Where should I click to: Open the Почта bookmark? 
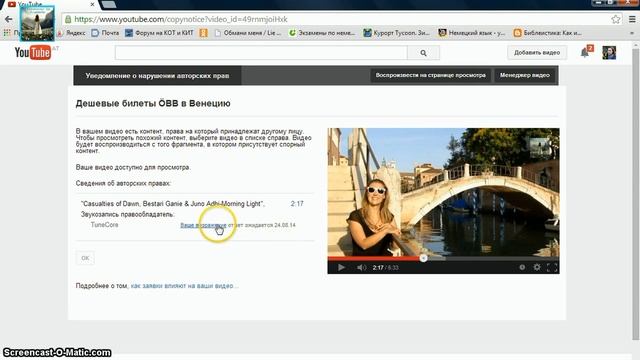[x=105, y=33]
